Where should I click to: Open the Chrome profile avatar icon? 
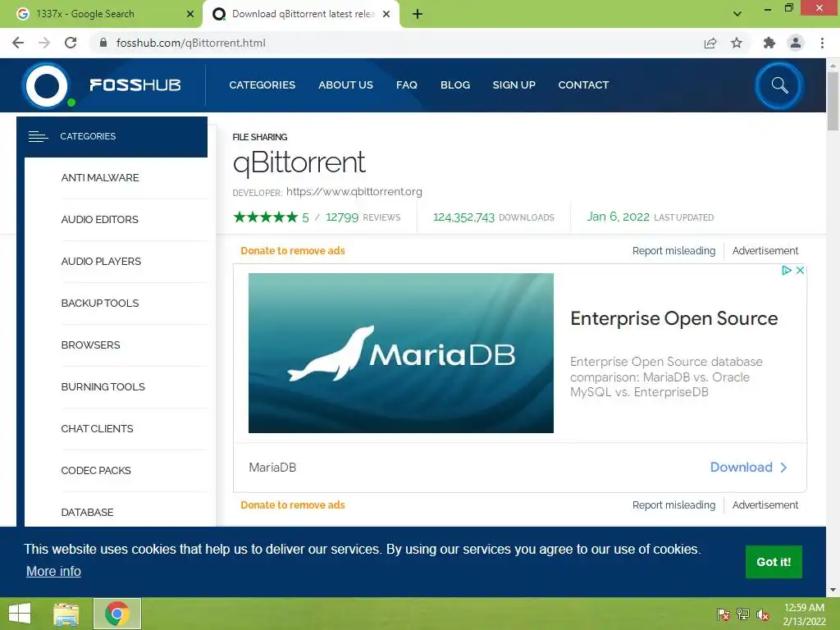click(796, 43)
